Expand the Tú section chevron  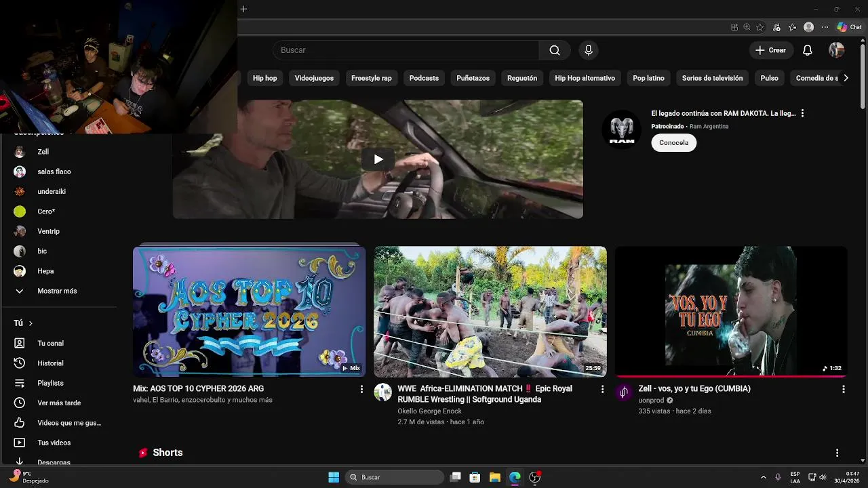(x=31, y=323)
